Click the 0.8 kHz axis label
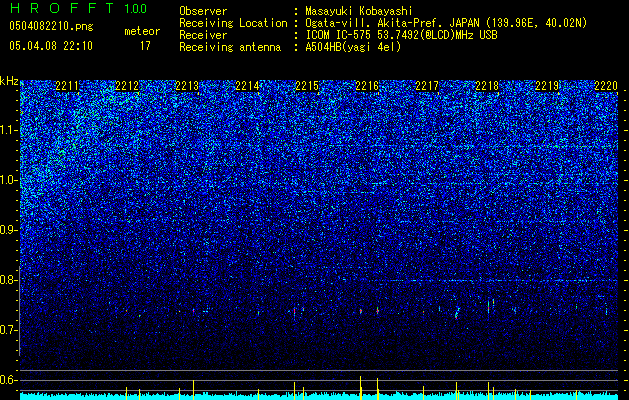Screen dimensions: 629x400 coord(8,280)
